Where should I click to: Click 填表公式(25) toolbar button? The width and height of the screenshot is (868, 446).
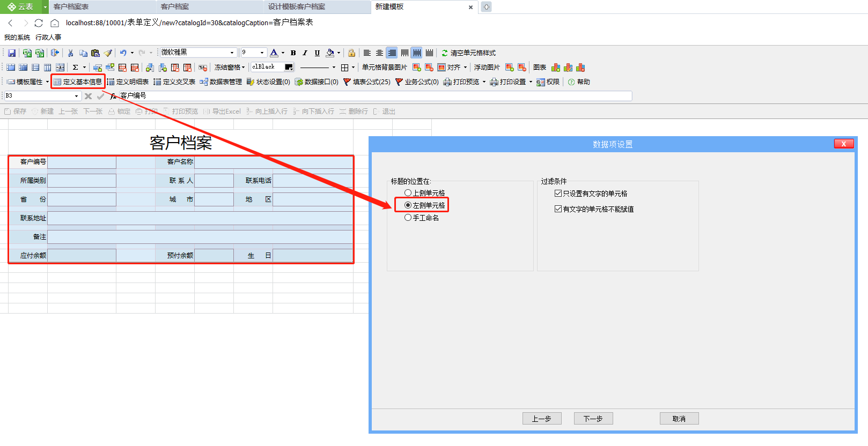click(366, 81)
